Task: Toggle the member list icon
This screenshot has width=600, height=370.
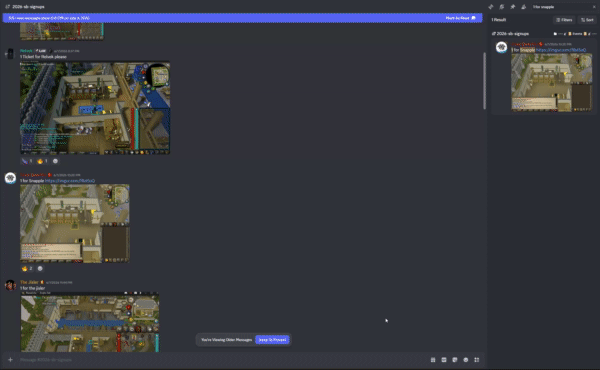Action: [523, 7]
